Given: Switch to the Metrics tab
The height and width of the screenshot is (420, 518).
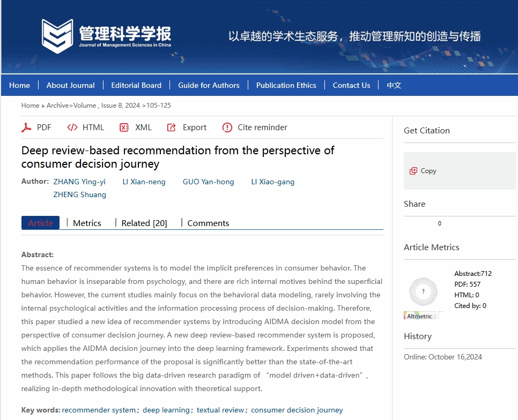Looking at the screenshot, I should (x=87, y=223).
